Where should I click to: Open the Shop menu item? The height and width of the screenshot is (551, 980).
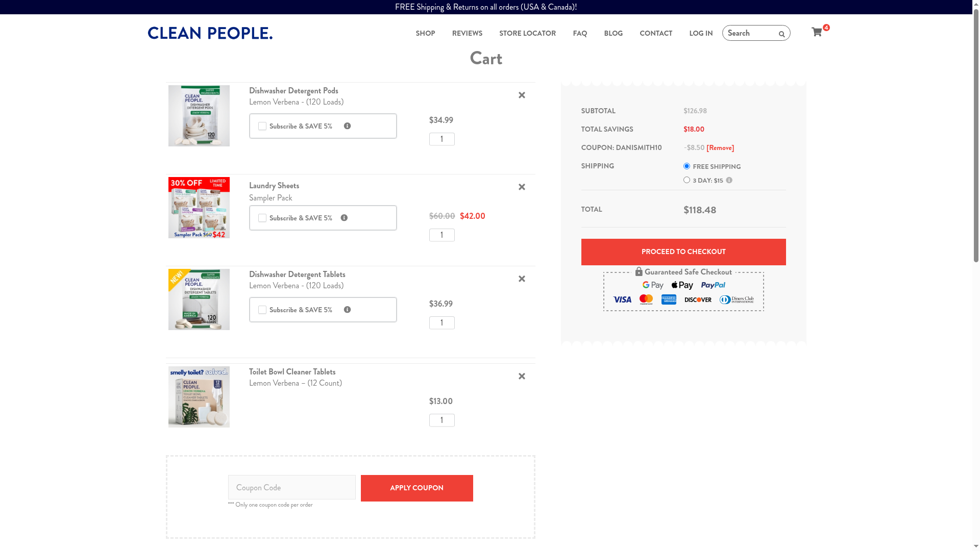coord(425,33)
